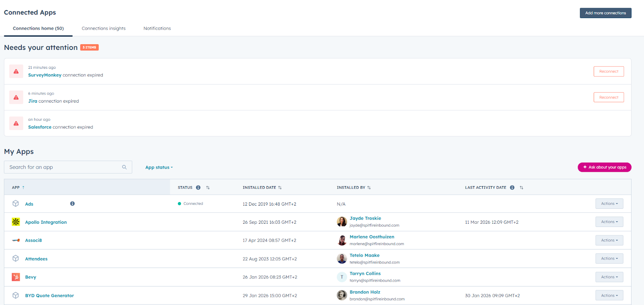Click the Associ8 app icon

(x=16, y=240)
